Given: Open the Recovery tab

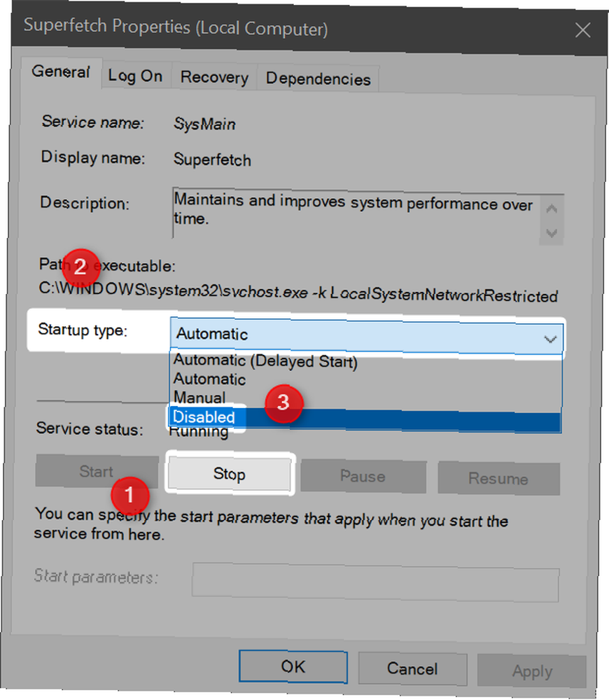Looking at the screenshot, I should click(x=214, y=77).
